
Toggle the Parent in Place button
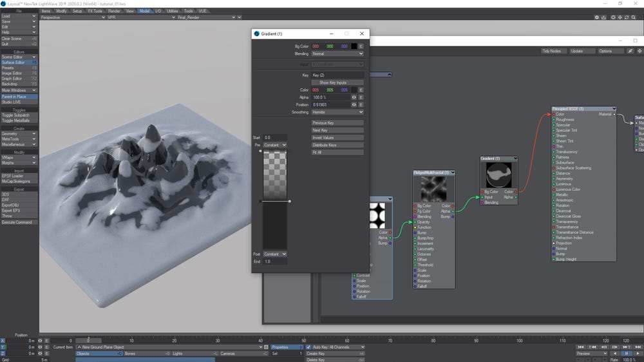tap(19, 97)
